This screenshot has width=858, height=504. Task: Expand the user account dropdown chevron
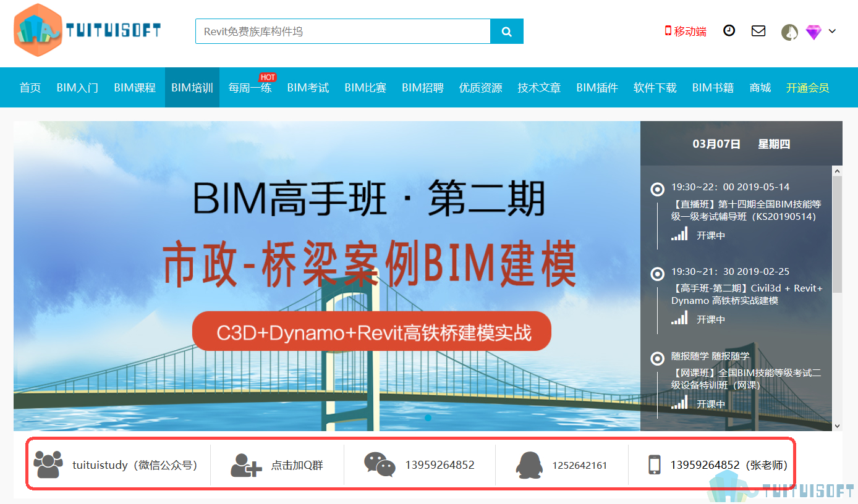(832, 31)
